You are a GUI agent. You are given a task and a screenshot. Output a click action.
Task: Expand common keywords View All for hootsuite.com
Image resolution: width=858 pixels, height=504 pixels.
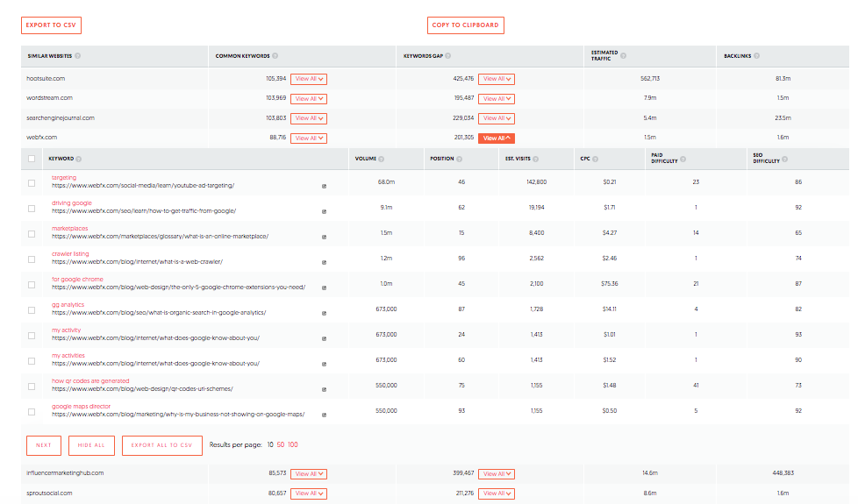[x=309, y=79]
